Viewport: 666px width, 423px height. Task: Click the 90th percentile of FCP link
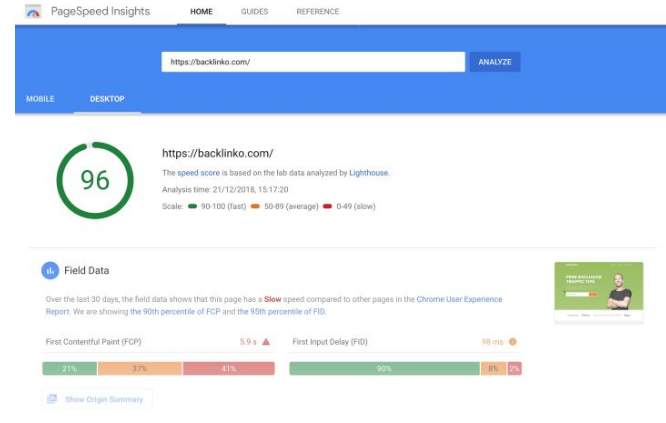175,311
